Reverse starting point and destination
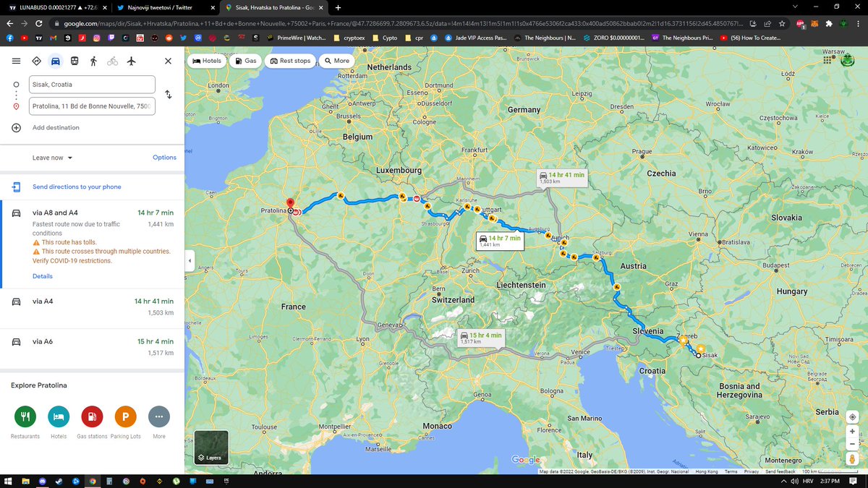Image resolution: width=868 pixels, height=488 pixels. 168,95
